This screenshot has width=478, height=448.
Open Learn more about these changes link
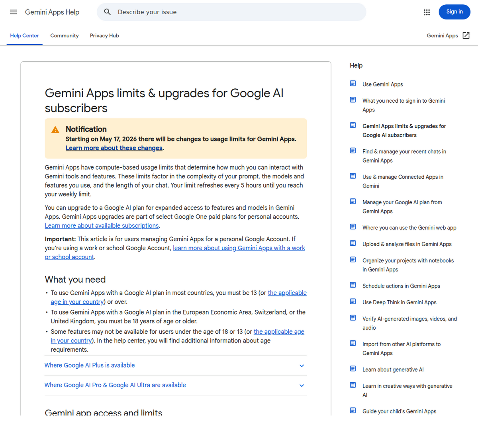pyautogui.click(x=114, y=148)
